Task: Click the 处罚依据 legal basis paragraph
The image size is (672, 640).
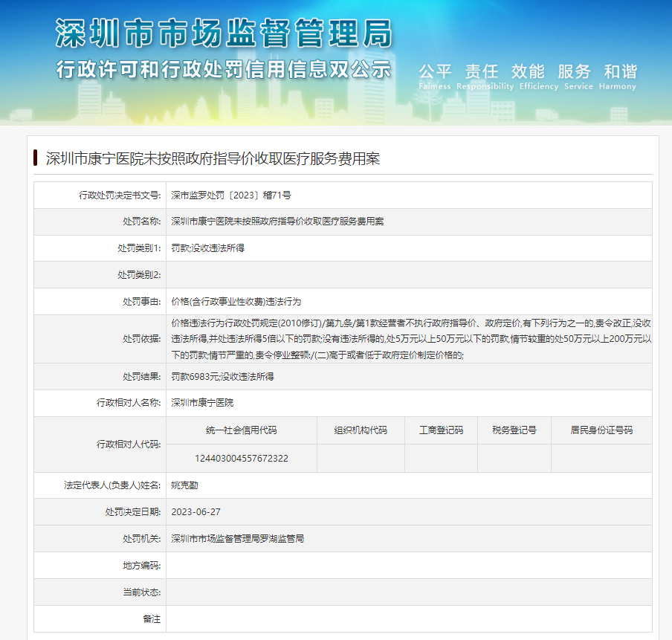Action: tap(411, 339)
